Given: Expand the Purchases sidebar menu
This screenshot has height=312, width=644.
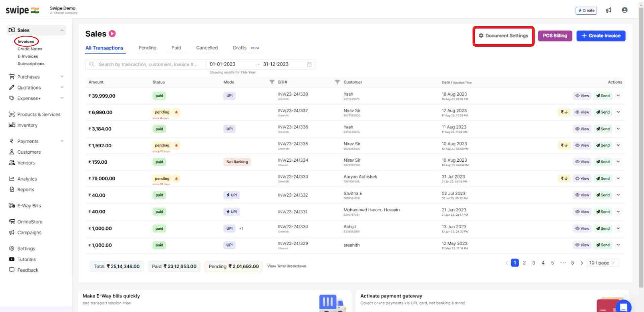Looking at the screenshot, I should [62, 77].
